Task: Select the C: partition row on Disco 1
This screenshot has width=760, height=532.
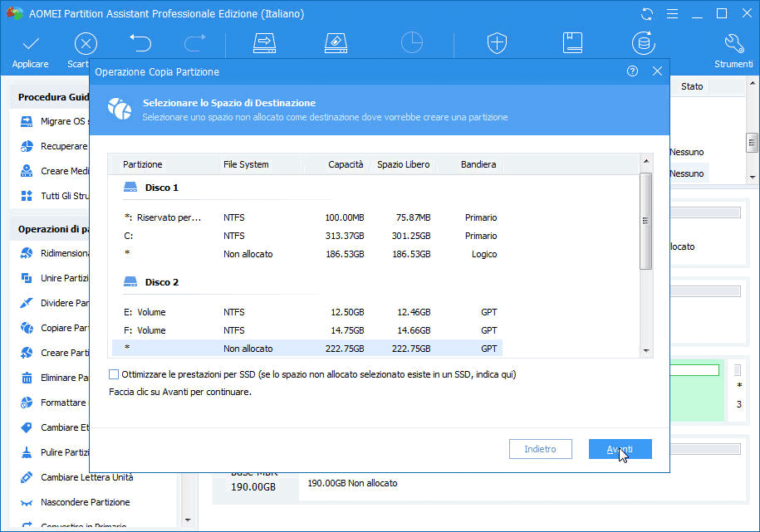Action: (x=307, y=236)
